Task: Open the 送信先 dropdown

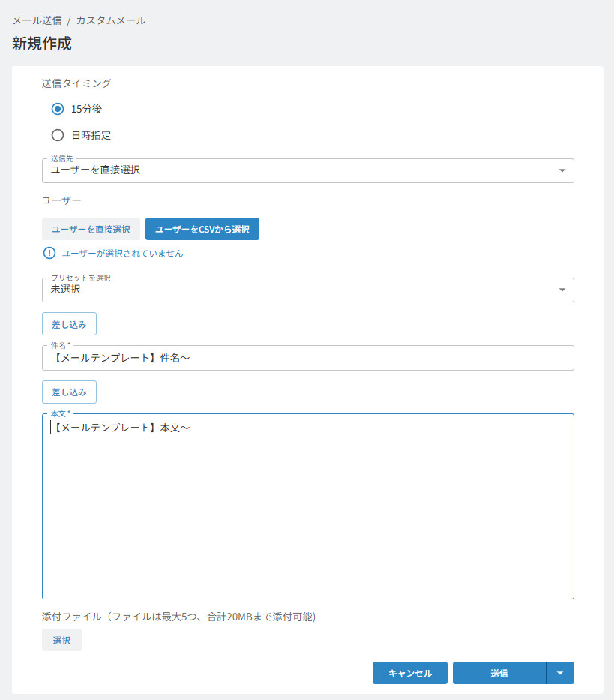Action: (x=308, y=170)
